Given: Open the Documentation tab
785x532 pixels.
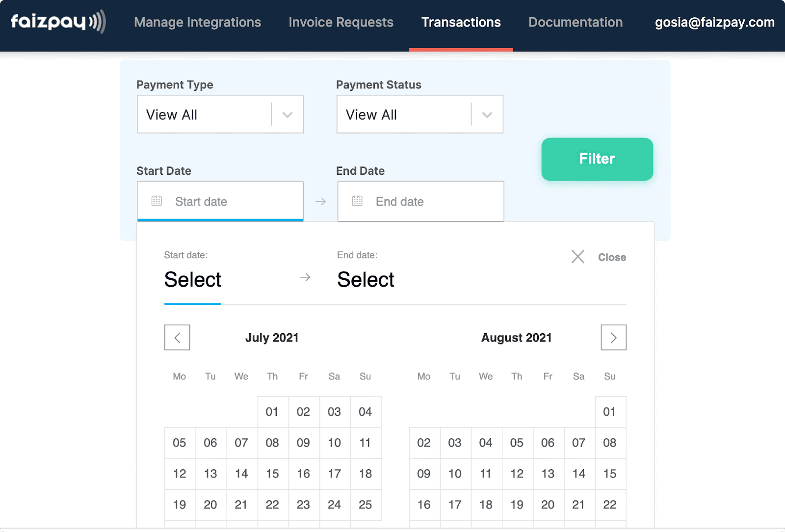Looking at the screenshot, I should pyautogui.click(x=576, y=22).
